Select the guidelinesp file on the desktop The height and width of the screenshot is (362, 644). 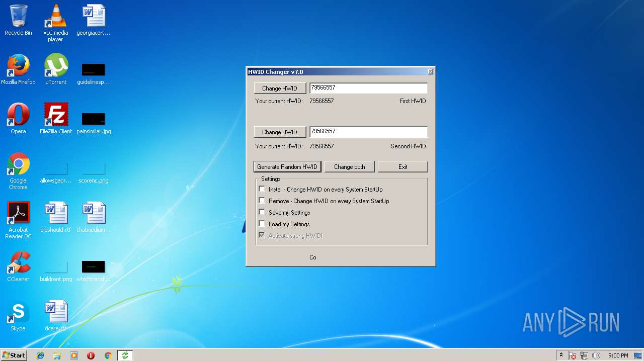[x=94, y=73]
